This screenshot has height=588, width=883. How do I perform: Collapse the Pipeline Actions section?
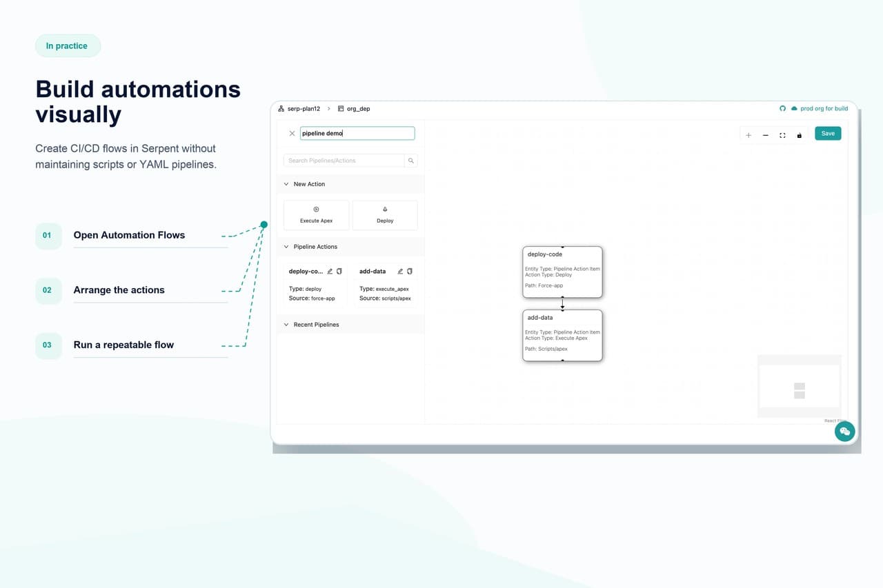tap(286, 247)
